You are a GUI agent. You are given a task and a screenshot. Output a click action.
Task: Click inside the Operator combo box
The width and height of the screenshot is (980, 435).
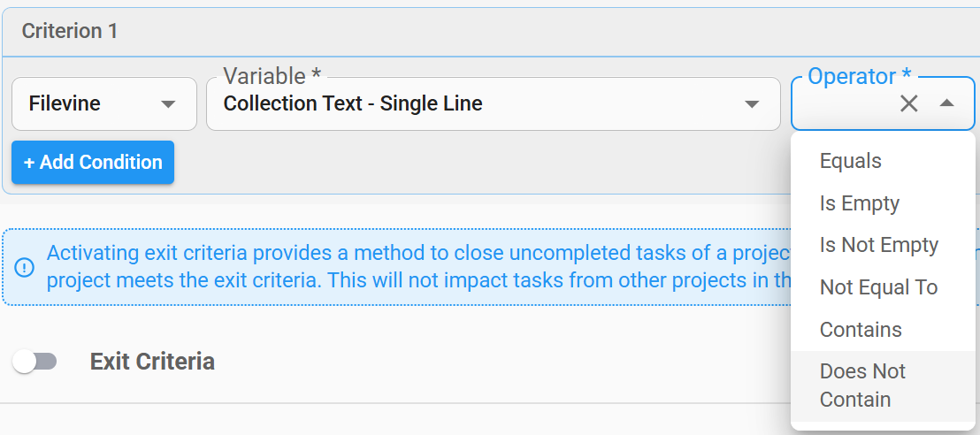840,104
